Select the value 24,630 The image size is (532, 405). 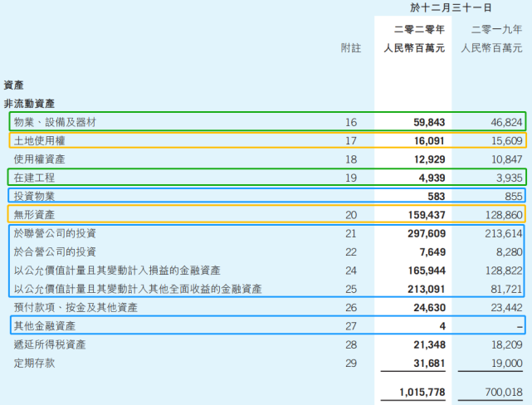click(429, 308)
